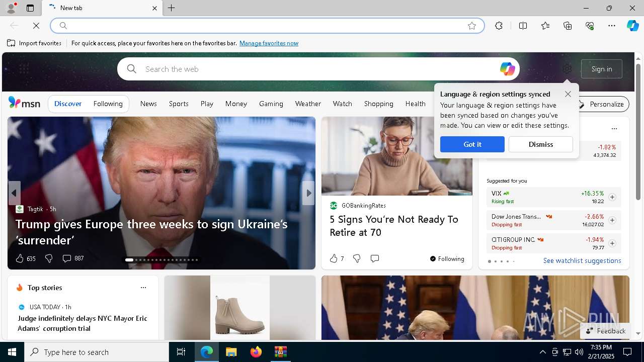Toggle Split screen icon in toolbar
644x362 pixels.
click(523, 26)
